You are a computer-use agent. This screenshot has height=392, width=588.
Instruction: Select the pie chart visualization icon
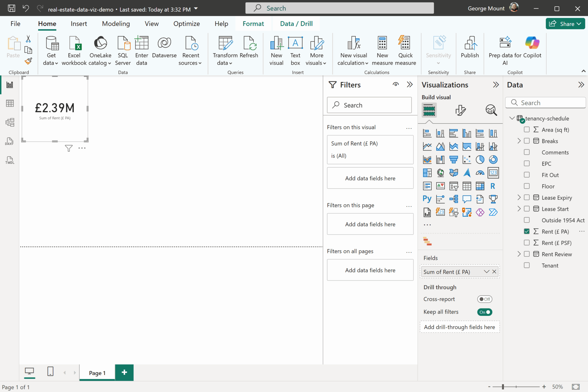point(480,159)
